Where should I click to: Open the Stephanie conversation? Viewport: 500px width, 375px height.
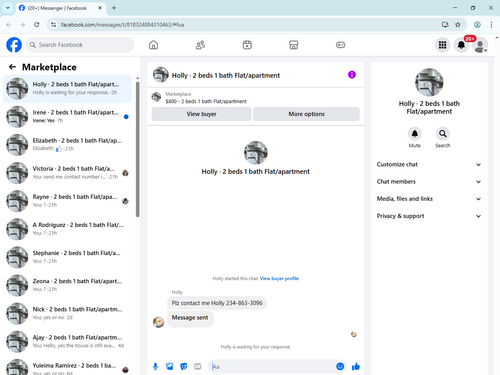(67, 257)
